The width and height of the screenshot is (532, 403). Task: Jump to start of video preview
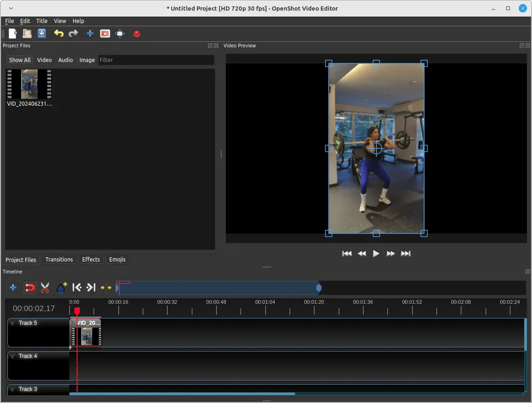click(x=347, y=254)
